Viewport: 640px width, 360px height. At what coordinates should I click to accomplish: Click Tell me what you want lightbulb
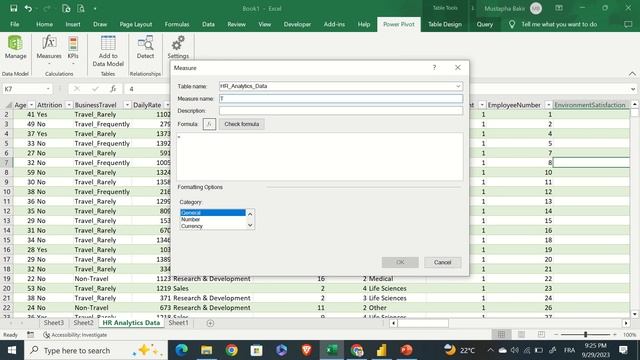pos(512,24)
